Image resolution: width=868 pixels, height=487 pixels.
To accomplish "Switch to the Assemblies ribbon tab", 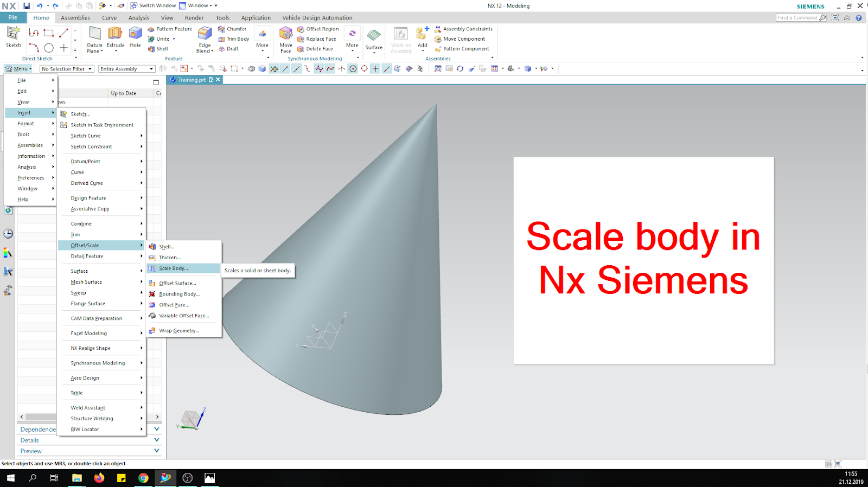I will click(x=75, y=18).
